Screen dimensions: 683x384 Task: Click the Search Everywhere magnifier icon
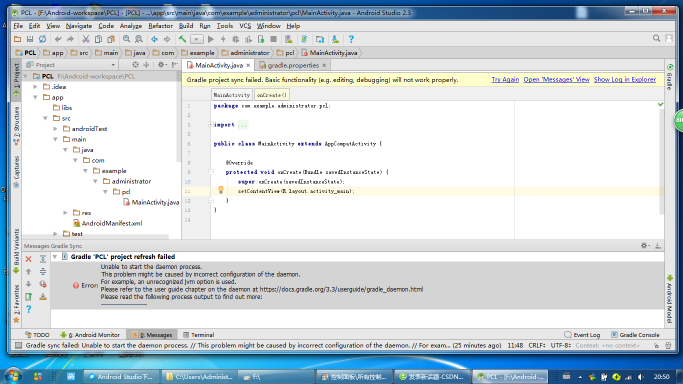tap(656, 39)
